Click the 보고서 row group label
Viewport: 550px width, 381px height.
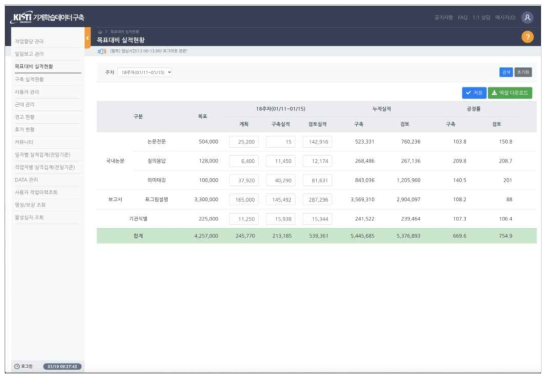tap(115, 200)
